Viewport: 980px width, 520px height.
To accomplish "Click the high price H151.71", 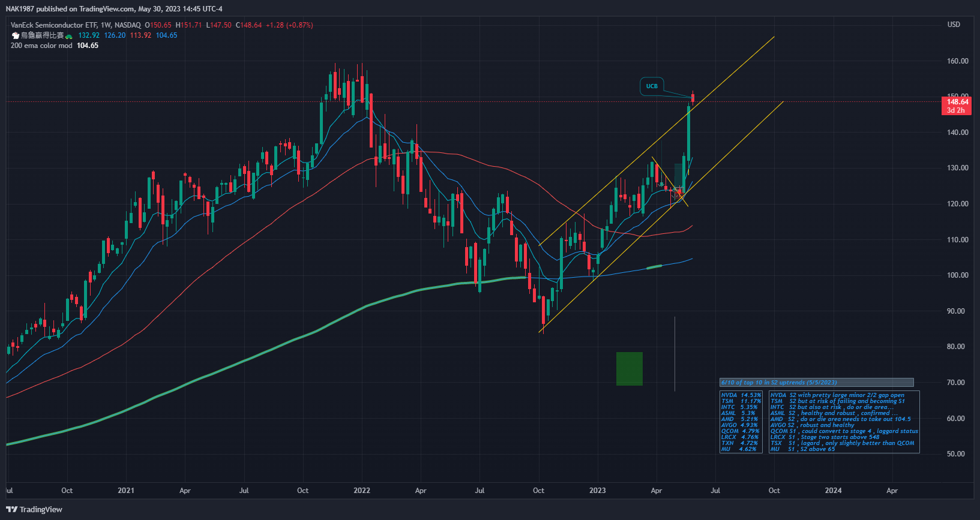I will pyautogui.click(x=188, y=25).
